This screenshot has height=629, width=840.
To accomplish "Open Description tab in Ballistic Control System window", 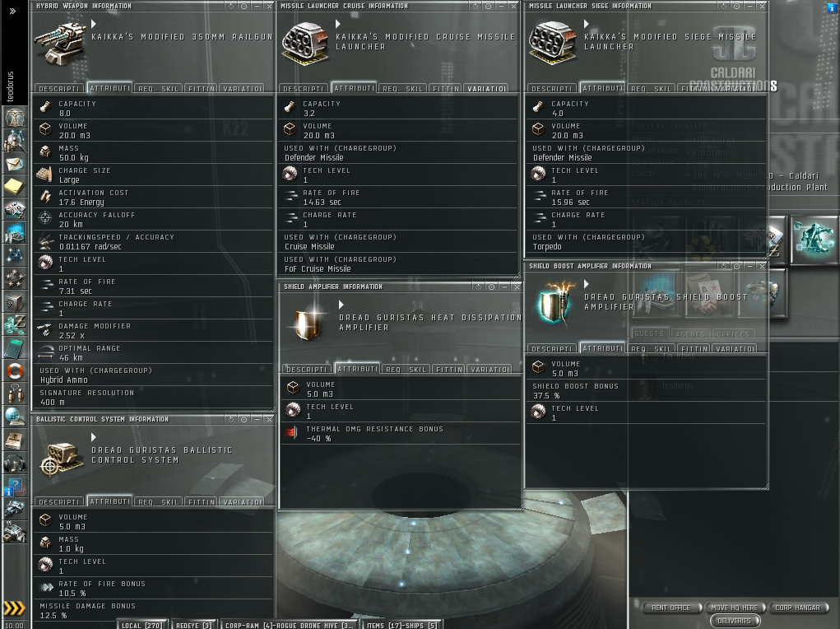I will [59, 502].
